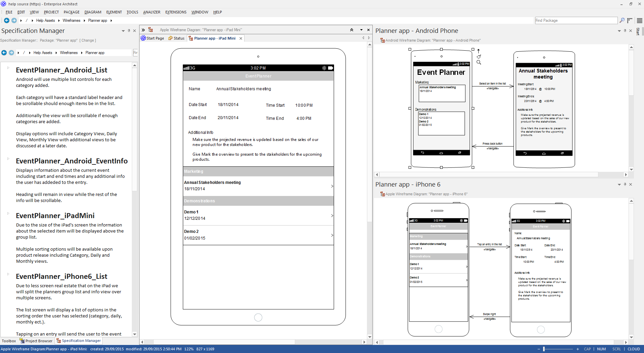
Task: Click the quick linker arrow beside the Android phone
Action: (x=478, y=51)
